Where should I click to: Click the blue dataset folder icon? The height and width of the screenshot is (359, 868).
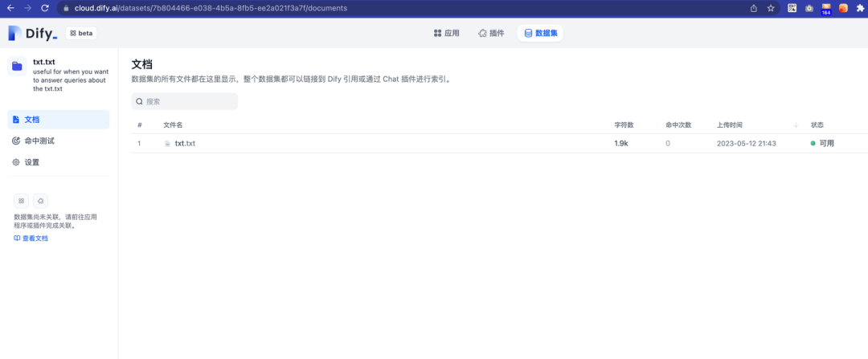coord(17,67)
